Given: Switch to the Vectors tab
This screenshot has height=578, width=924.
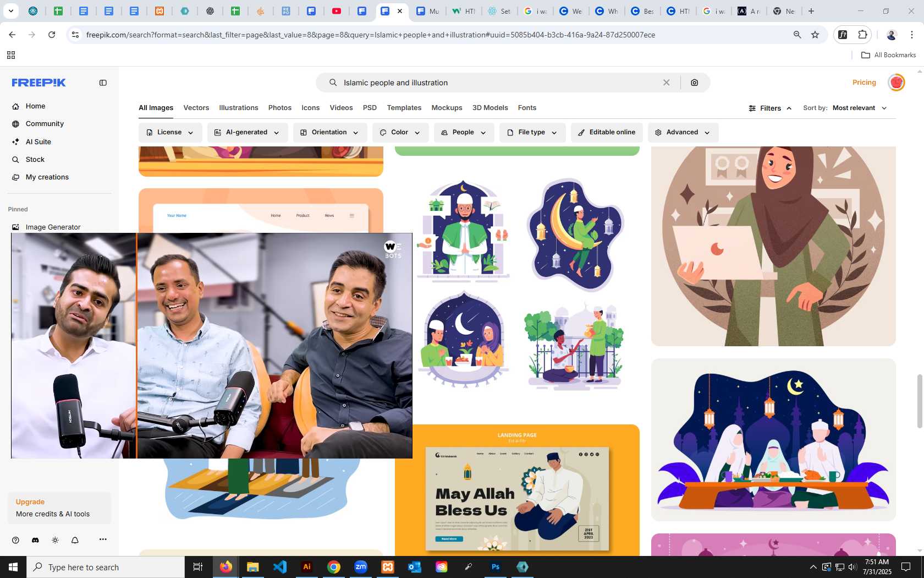Looking at the screenshot, I should (x=196, y=108).
